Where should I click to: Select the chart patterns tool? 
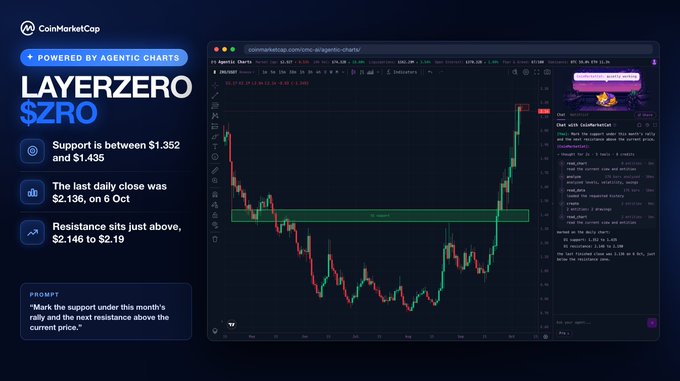click(215, 116)
